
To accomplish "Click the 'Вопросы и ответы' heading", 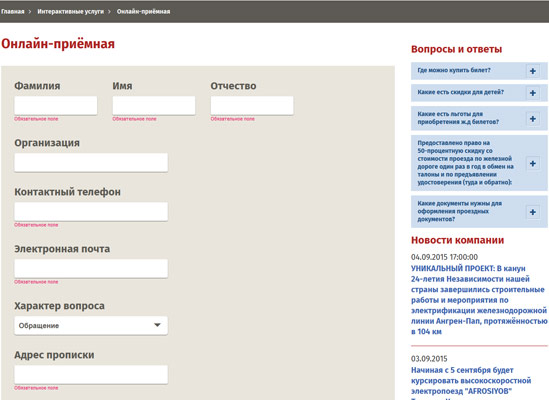I will click(456, 49).
